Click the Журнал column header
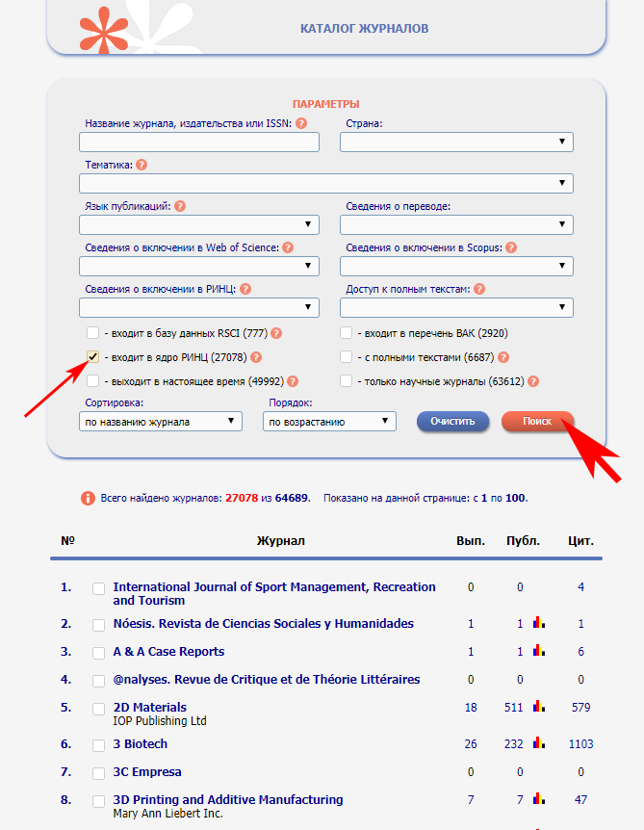Image resolution: width=644 pixels, height=830 pixels. pyautogui.click(x=280, y=540)
